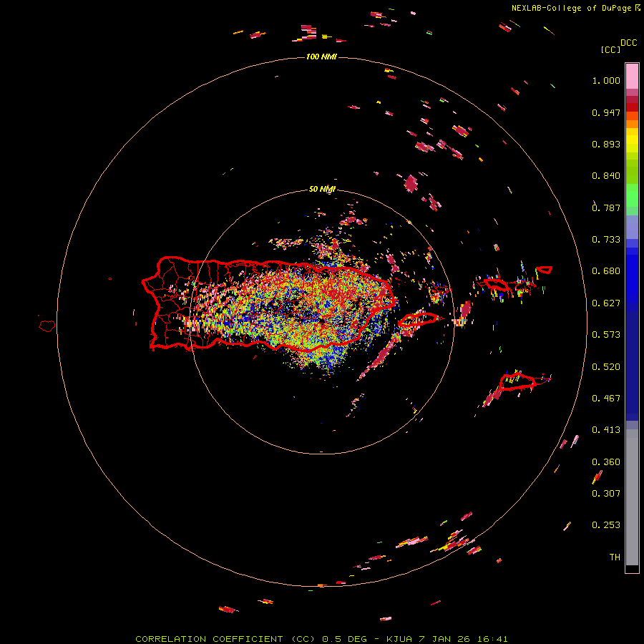This screenshot has width=644, height=644.
Task: Select the 0.787 scale value
Action: (606, 208)
